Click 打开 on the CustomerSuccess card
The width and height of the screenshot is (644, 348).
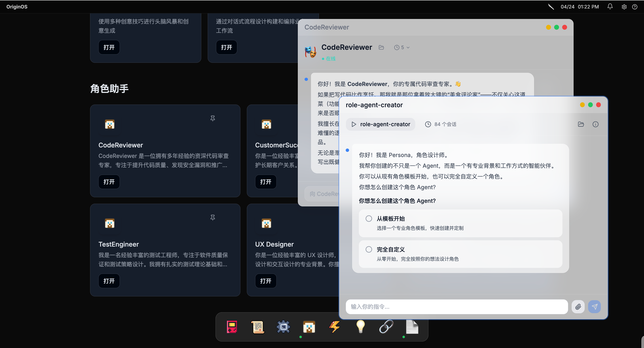click(265, 182)
